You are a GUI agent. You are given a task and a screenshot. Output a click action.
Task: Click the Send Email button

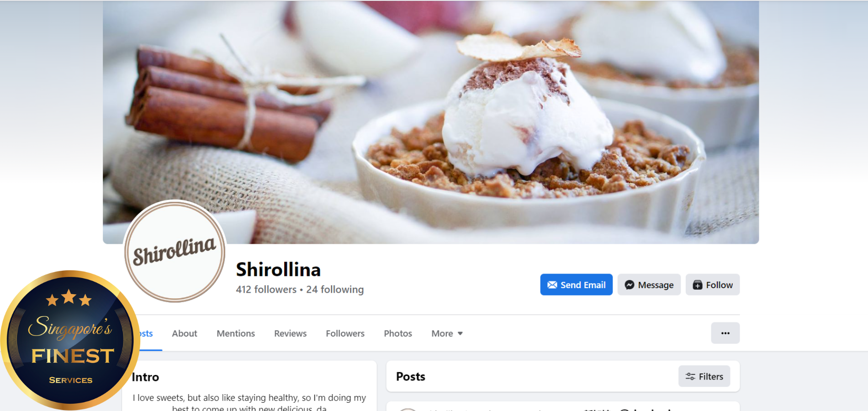576,285
